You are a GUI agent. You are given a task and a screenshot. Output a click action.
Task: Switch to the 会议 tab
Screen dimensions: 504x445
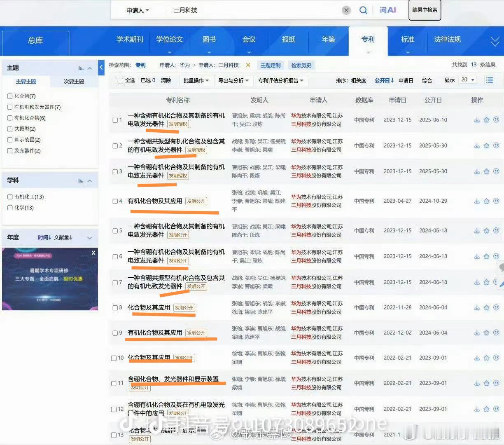(249, 40)
